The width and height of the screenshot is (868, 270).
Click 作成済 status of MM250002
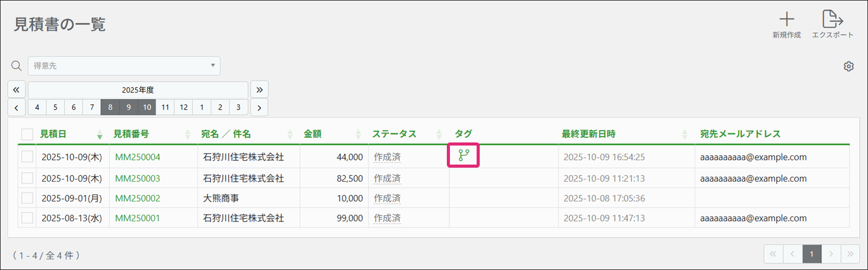[x=387, y=198]
